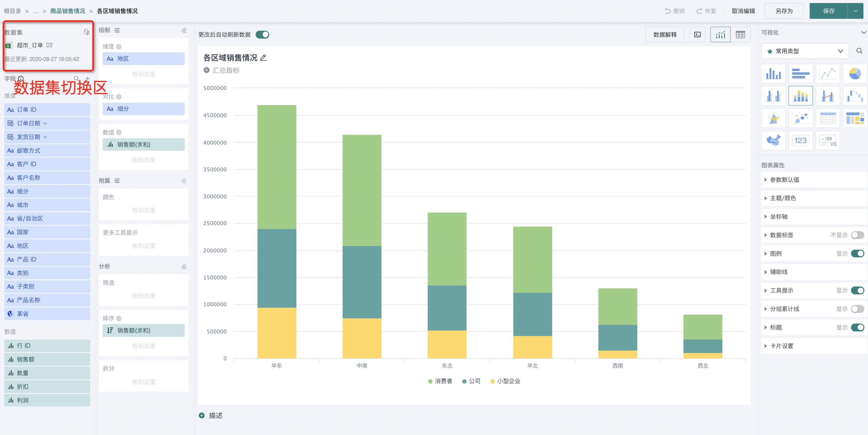
Task: Open the SQL/code view icon button
Action: point(697,35)
